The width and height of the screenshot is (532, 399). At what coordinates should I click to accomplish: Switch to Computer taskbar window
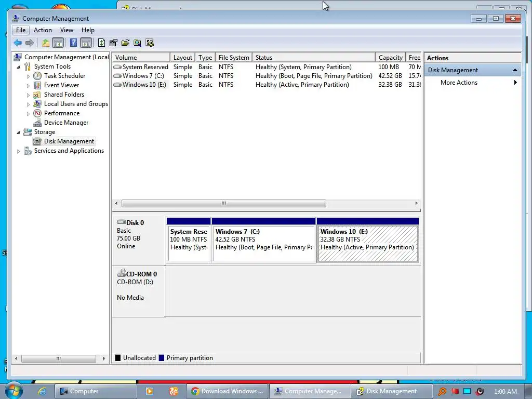click(96, 391)
